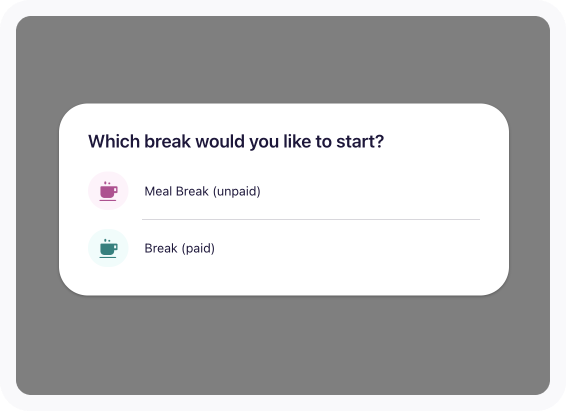Tap the unpaid meal break cup icon
This screenshot has width=566, height=411.
point(108,191)
